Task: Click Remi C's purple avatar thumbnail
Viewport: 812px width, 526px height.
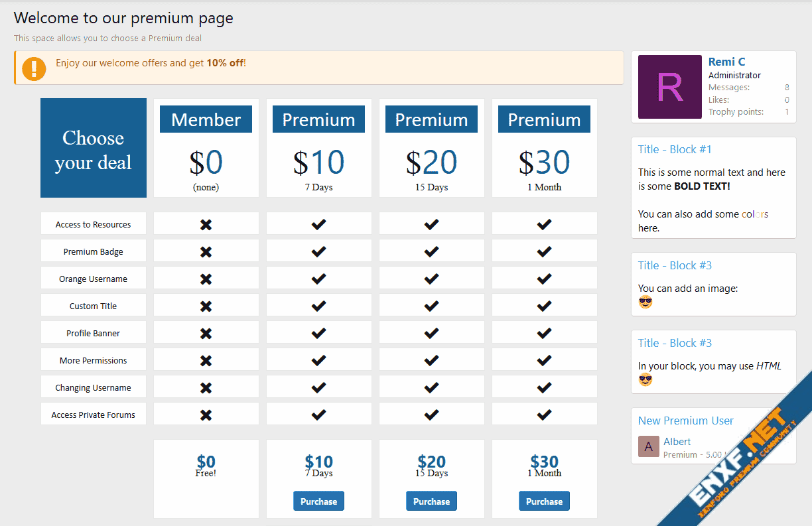Action: (x=669, y=87)
